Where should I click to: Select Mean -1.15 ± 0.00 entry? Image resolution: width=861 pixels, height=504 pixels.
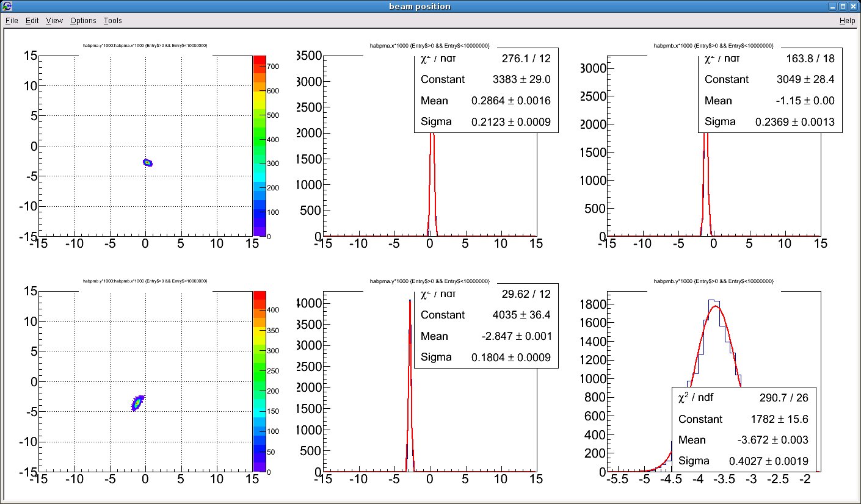pos(769,101)
